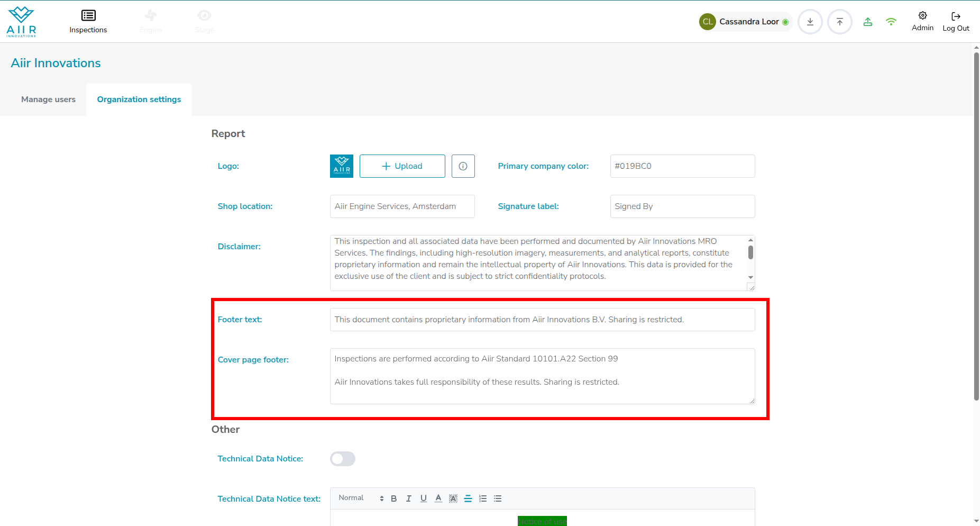Apply bulleted list formatting
Screen dimensions: 980x526
498,498
